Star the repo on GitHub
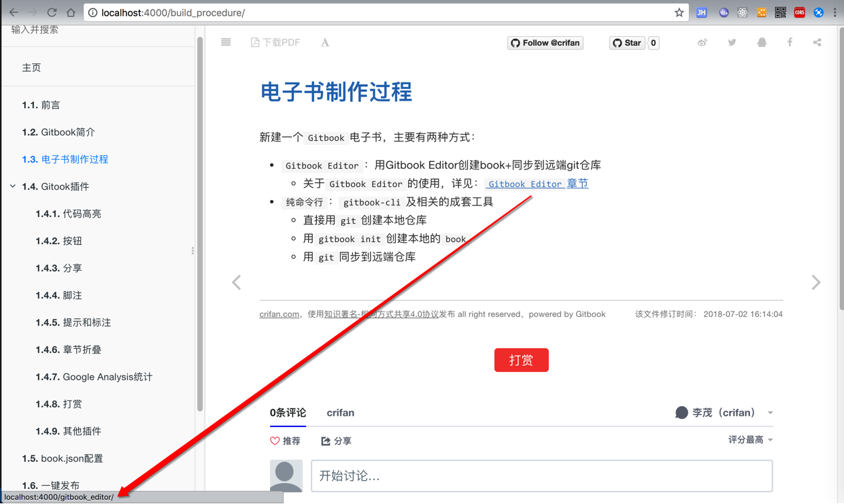 626,43
